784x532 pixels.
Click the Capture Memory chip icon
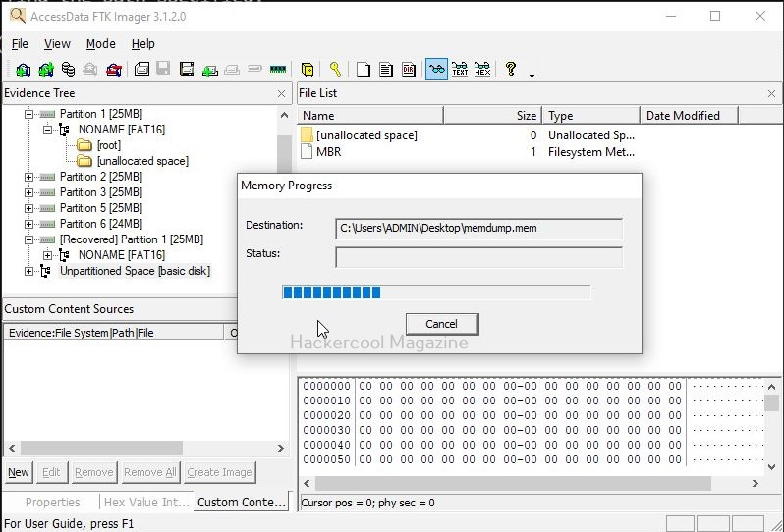coord(277,69)
